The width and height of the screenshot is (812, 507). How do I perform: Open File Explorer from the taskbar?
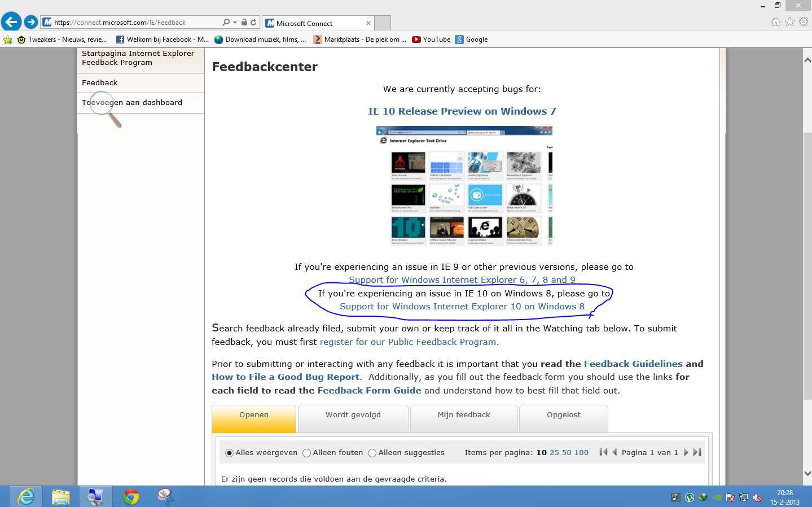click(60, 496)
